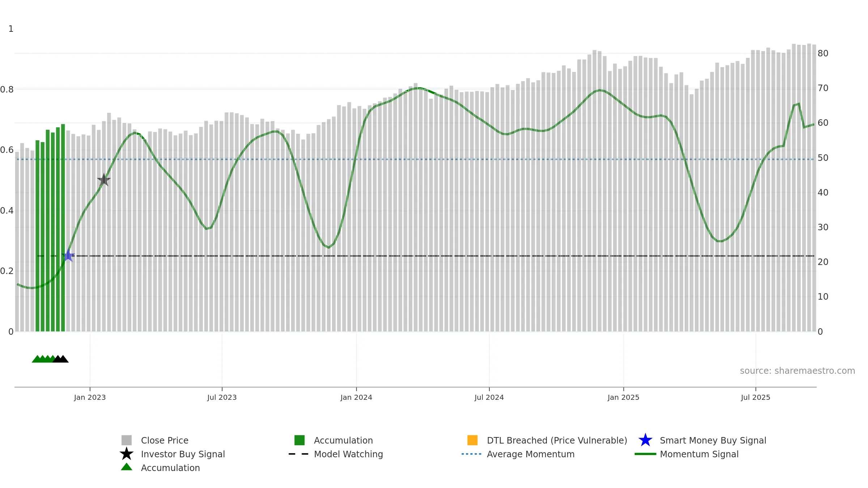Click the green accumulation triangles below chart
This screenshot has width=868, height=488.
point(42,359)
